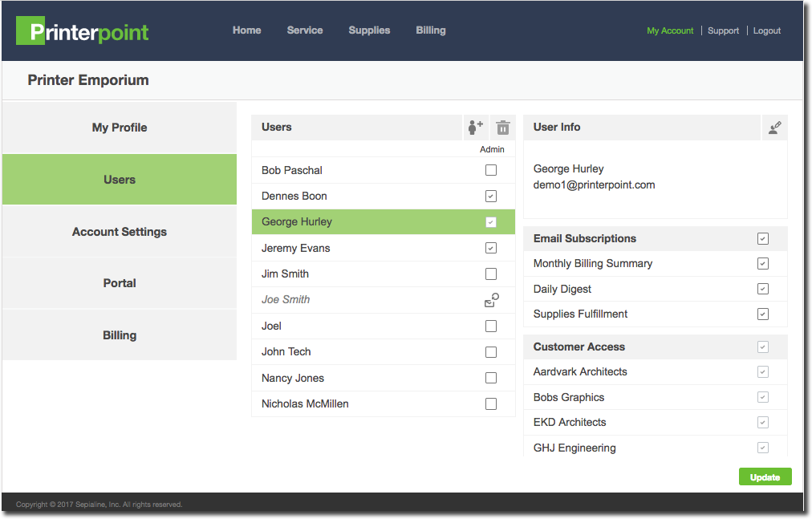This screenshot has width=812, height=519.
Task: Open the Service menu in top navigation
Action: 305,30
